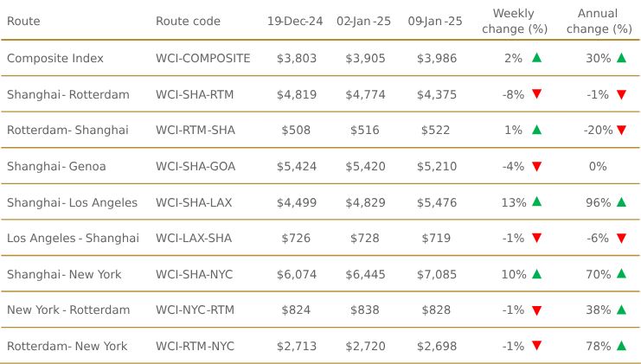Click green weekly change arrow for Composite Index

(x=536, y=58)
